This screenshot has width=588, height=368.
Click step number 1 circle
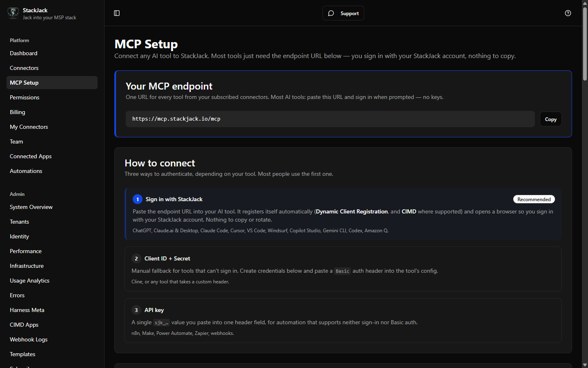coord(138,199)
